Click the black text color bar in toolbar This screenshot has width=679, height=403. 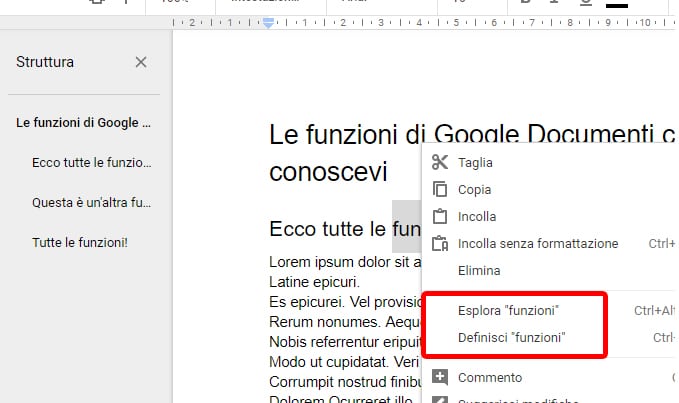pyautogui.click(x=617, y=5)
